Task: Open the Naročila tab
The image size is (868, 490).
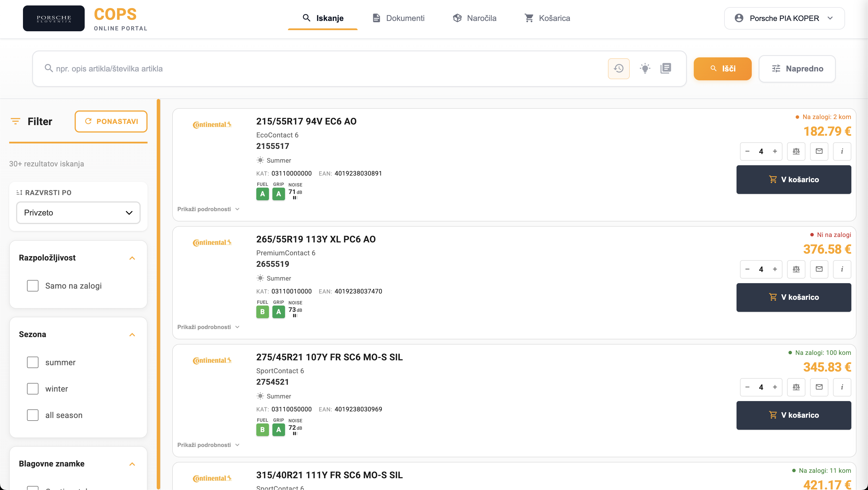Action: tap(474, 18)
